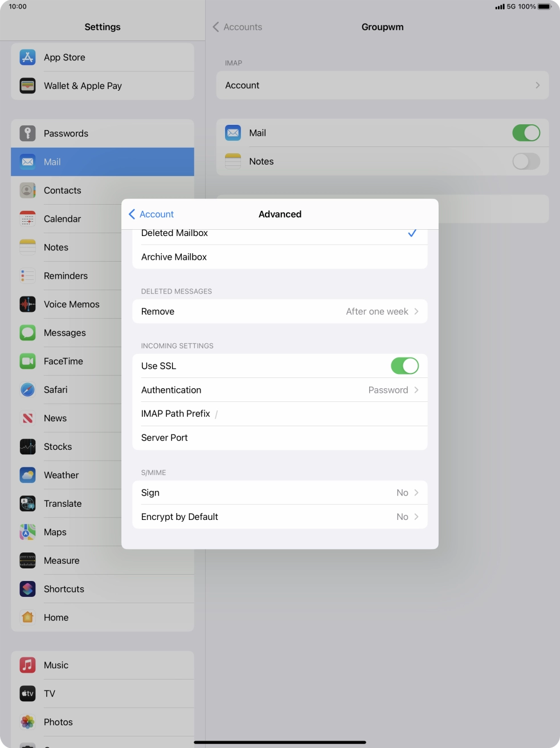Disable the Use SSL switch

(404, 366)
